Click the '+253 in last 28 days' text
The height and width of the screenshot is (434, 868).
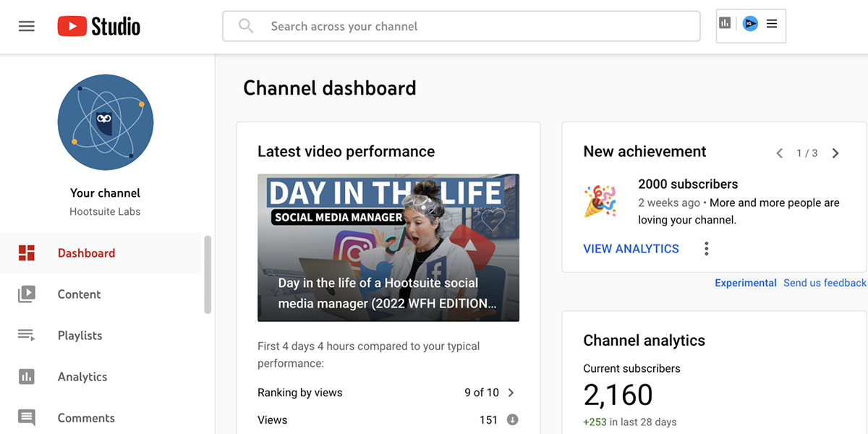point(630,422)
